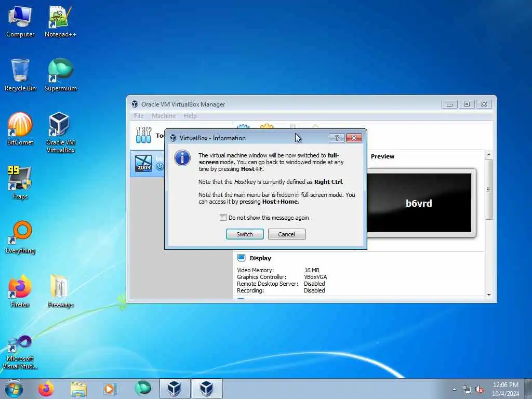
Task: Click the network tray icon
Action: click(x=467, y=390)
